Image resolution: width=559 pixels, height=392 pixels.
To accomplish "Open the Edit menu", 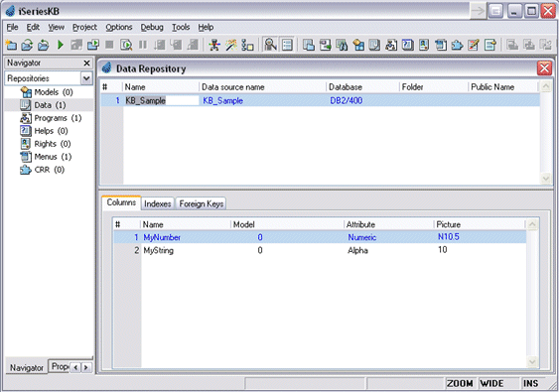I will (33, 27).
